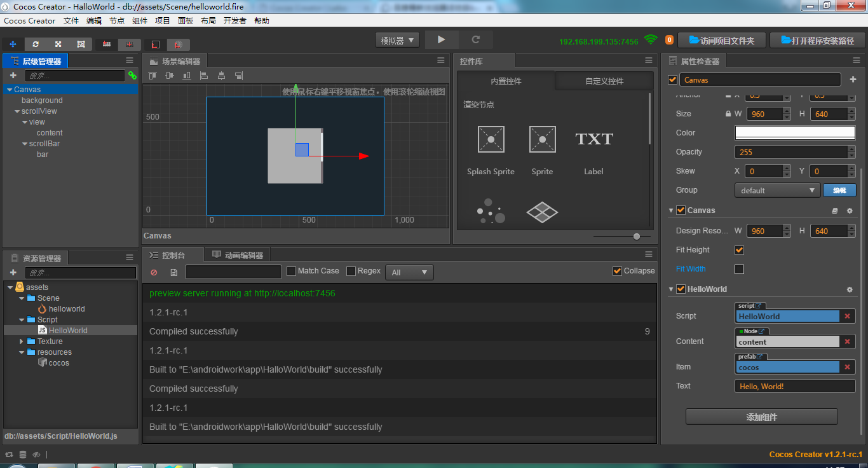Remove the HelloWorld script reference
This screenshot has width=868, height=468.
click(847, 316)
